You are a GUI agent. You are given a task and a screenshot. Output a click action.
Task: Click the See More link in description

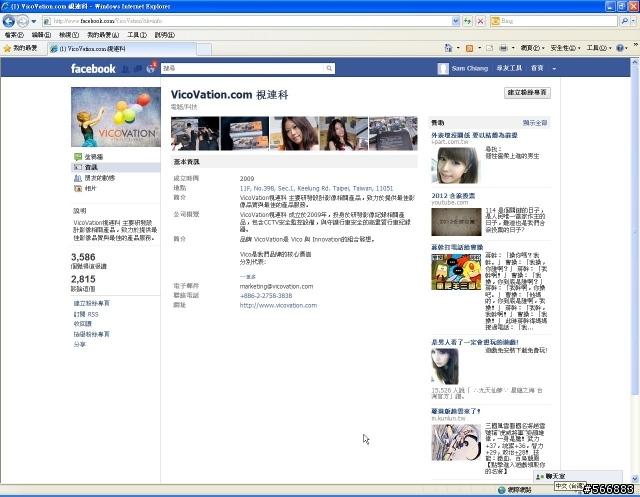point(248,277)
